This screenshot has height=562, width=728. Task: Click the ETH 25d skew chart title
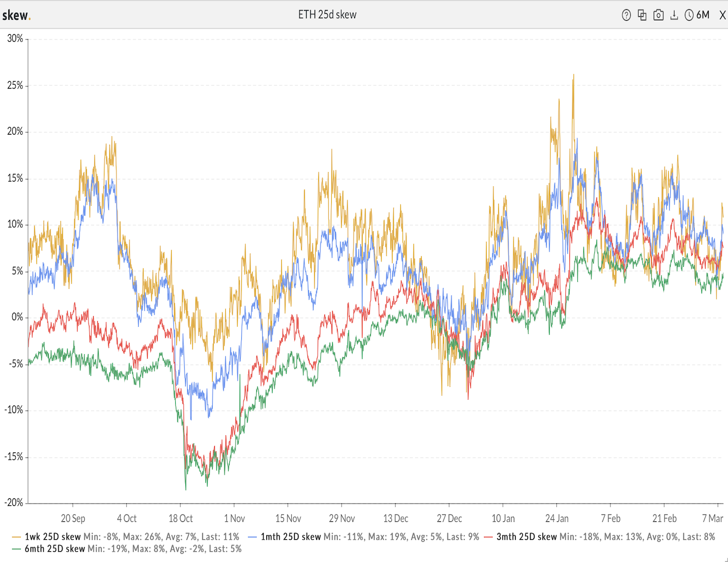tap(327, 15)
